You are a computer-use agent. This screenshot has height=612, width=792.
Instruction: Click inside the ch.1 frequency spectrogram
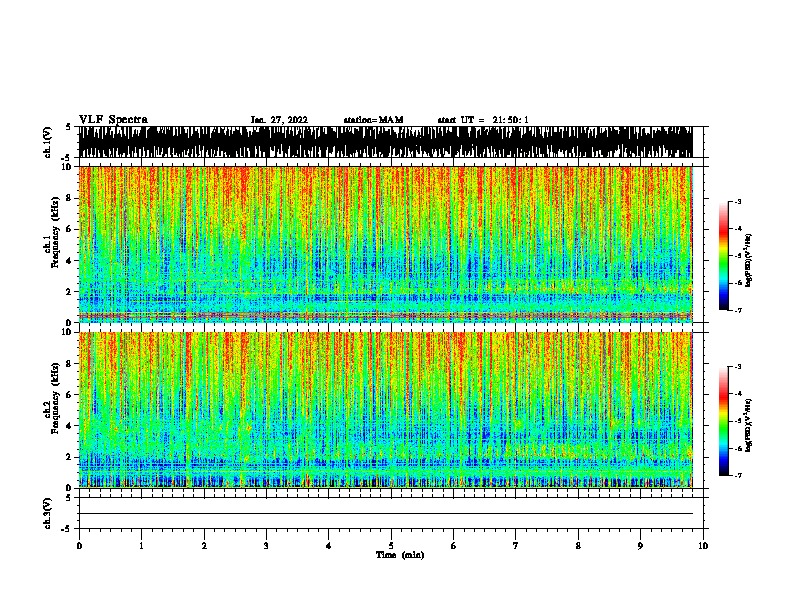[385, 244]
